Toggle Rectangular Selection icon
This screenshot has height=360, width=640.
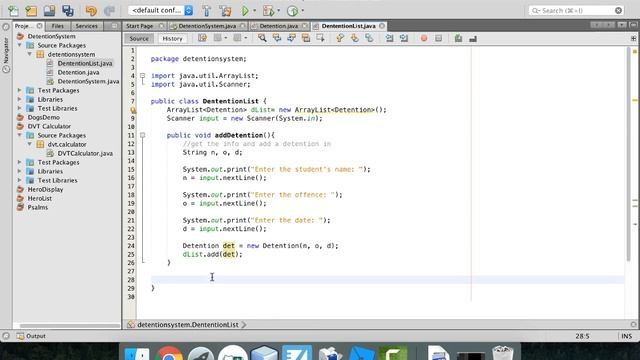[x=320, y=38]
